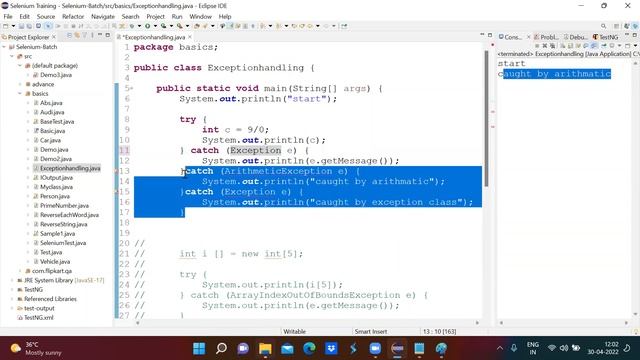
Task: Launch Debug with the bug icon
Action: 132,26
